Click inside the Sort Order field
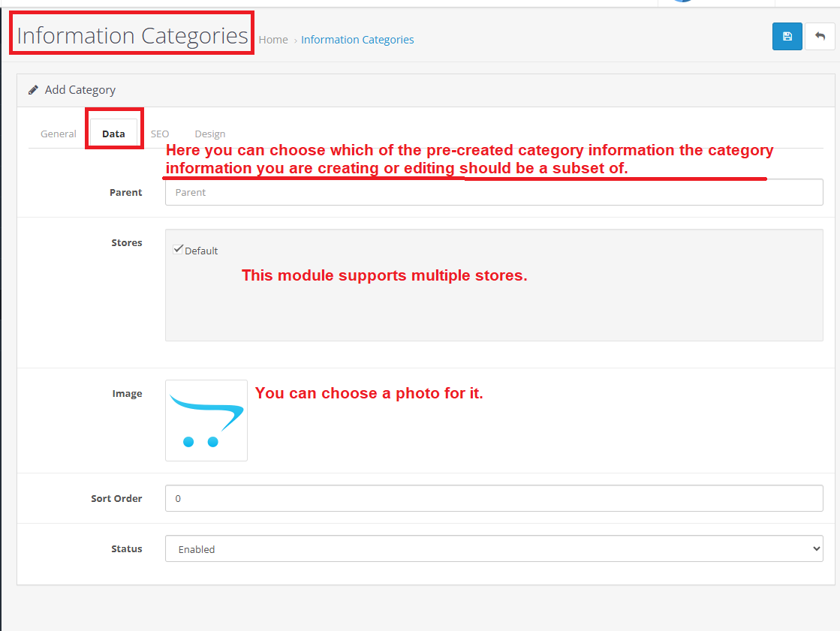840x631 pixels. pyautogui.click(x=494, y=498)
